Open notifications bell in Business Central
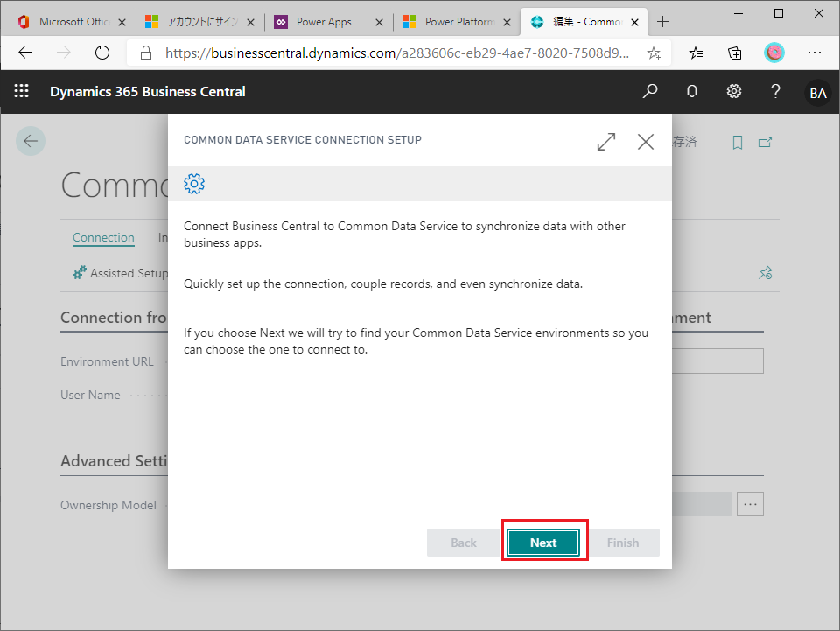 click(692, 91)
